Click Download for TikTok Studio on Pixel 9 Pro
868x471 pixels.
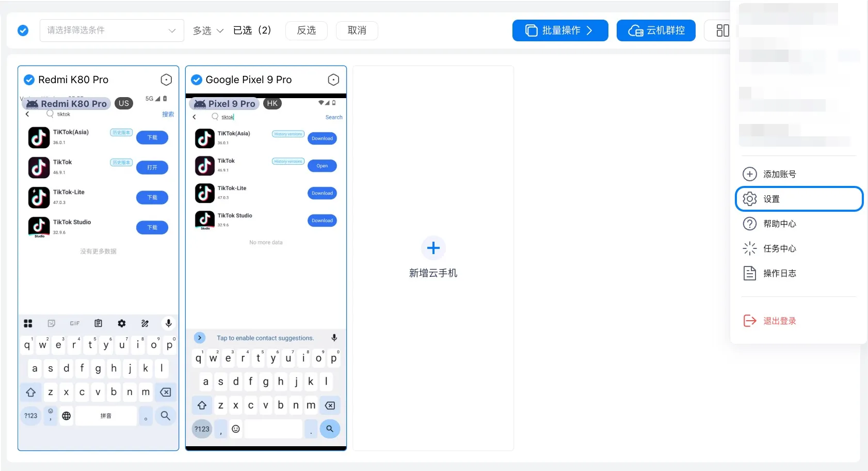tap(322, 221)
